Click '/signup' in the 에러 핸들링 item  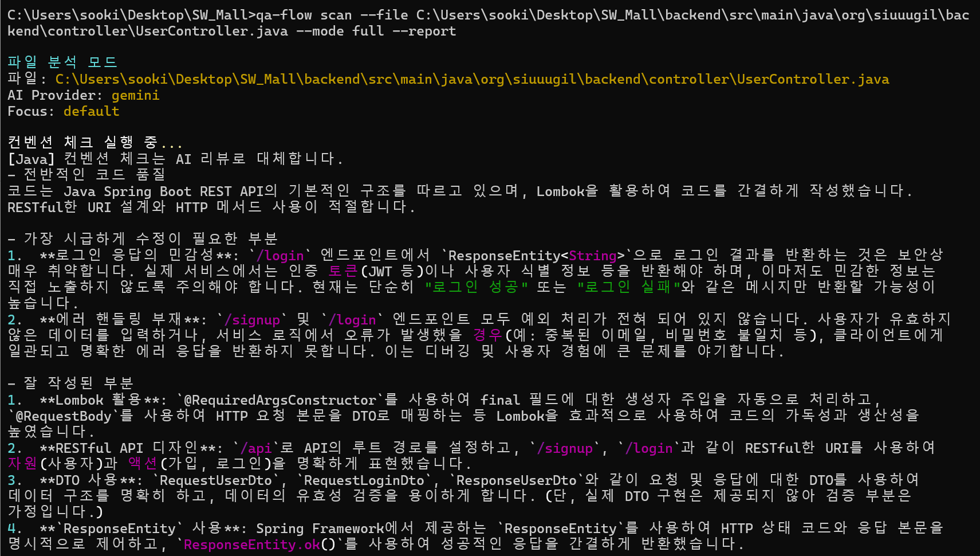pos(252,319)
